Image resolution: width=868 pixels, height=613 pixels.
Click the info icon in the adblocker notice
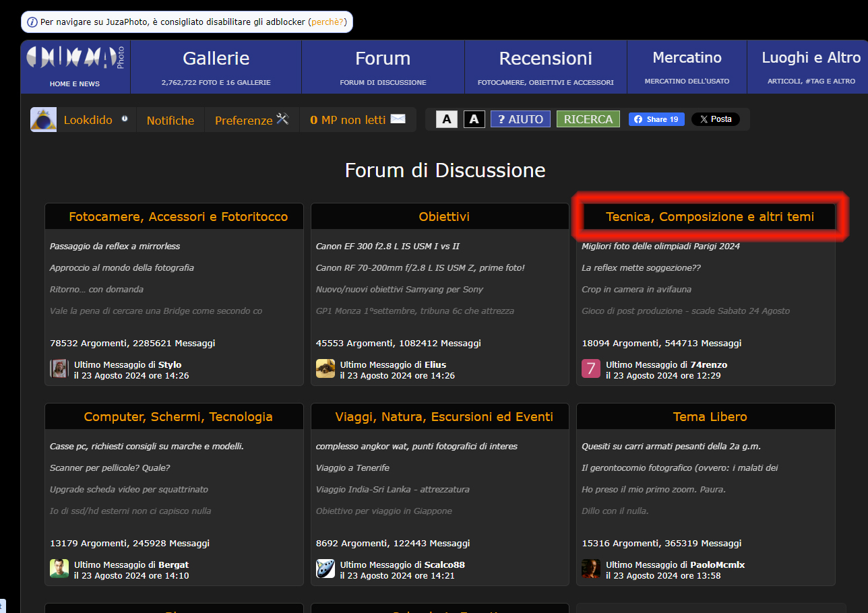click(32, 22)
